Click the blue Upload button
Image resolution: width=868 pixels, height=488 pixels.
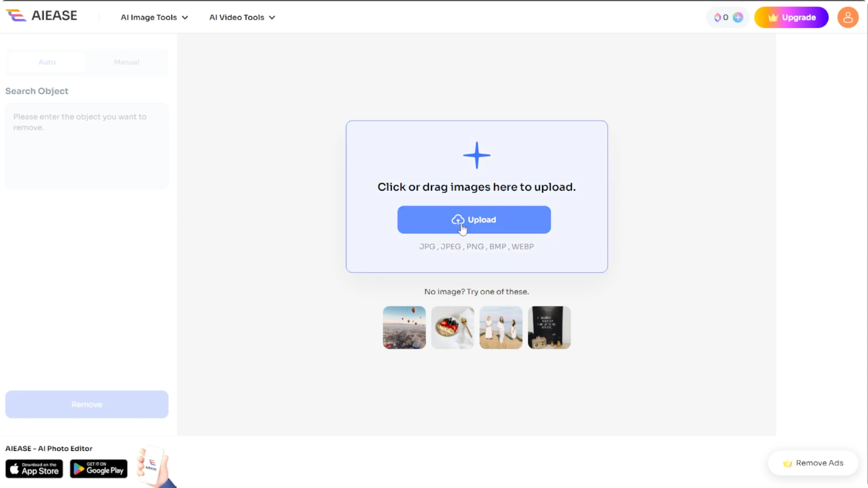(x=474, y=219)
